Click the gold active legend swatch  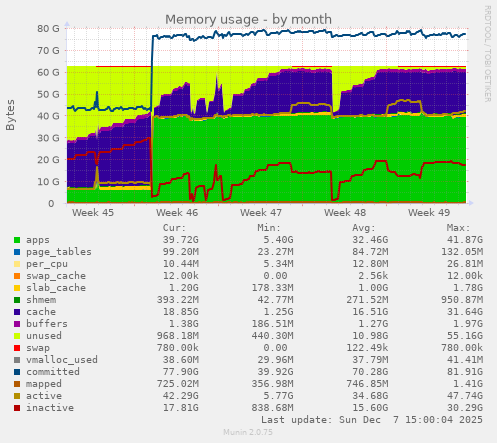(17, 396)
